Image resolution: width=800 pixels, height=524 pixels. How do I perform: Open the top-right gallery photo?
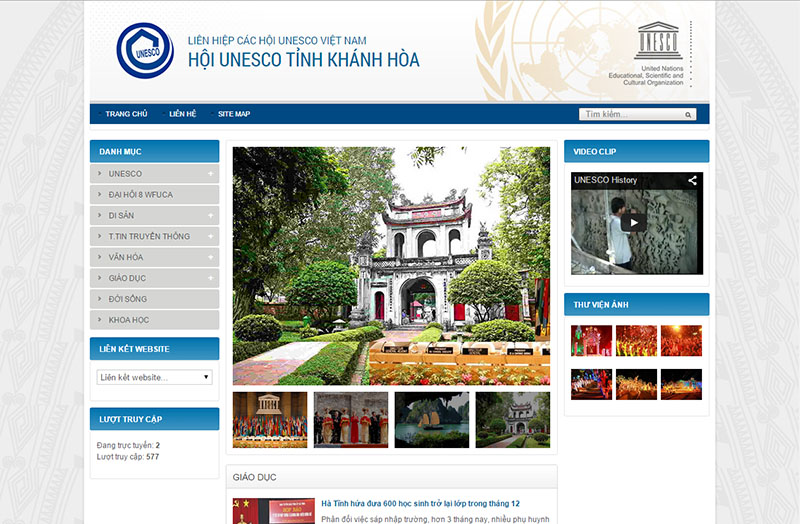tap(681, 341)
